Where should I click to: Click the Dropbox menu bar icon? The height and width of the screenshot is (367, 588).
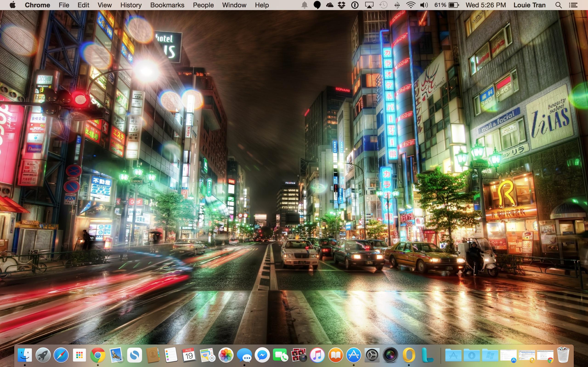pyautogui.click(x=342, y=5)
